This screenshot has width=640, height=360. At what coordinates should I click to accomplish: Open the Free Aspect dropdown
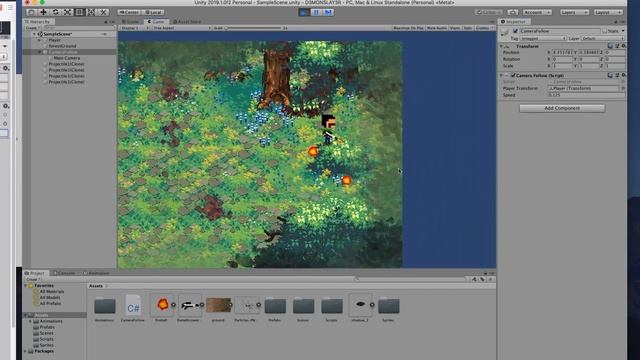(x=182, y=28)
